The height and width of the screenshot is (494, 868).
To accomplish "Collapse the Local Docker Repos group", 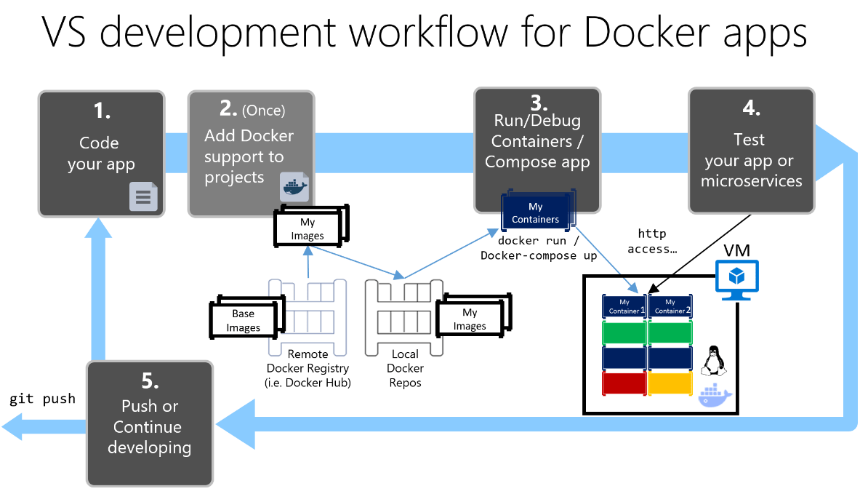I will pos(405,316).
